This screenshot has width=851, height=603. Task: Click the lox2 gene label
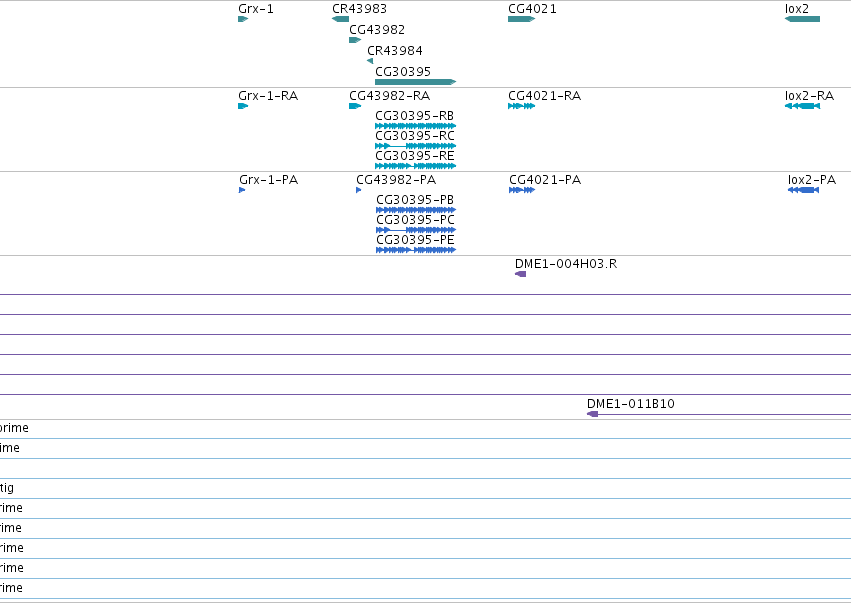pos(797,9)
